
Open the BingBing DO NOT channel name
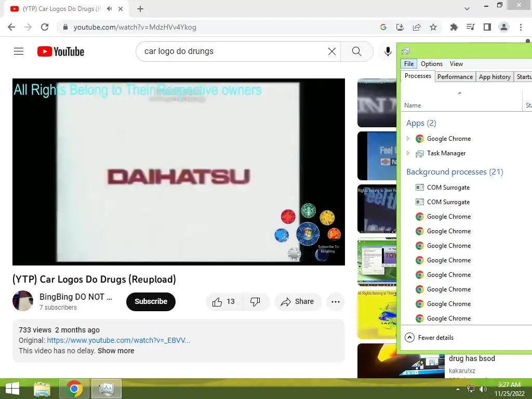click(x=76, y=297)
